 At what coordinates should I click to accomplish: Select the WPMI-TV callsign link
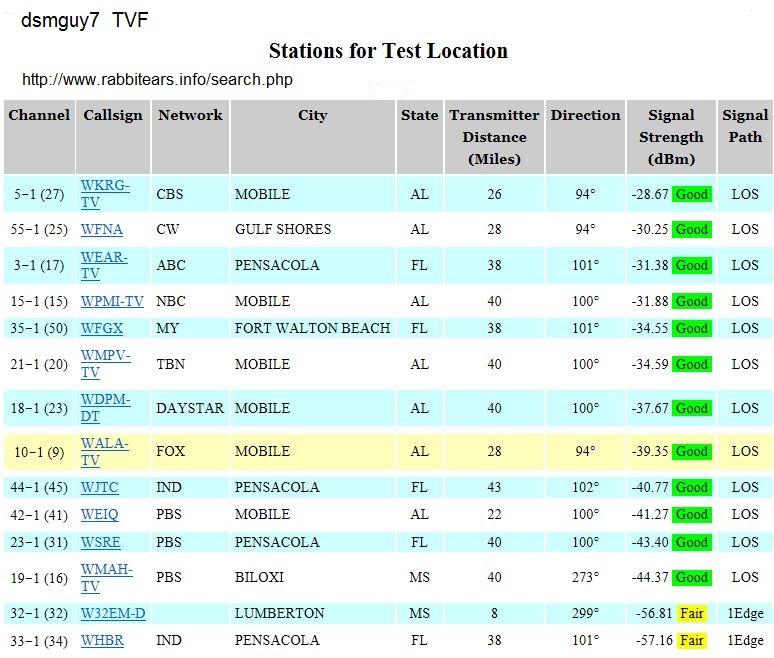(x=112, y=301)
